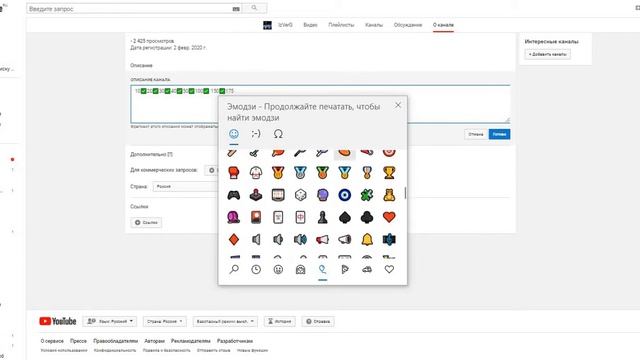
Task: Click Добавить каналы button
Action: (x=547, y=54)
